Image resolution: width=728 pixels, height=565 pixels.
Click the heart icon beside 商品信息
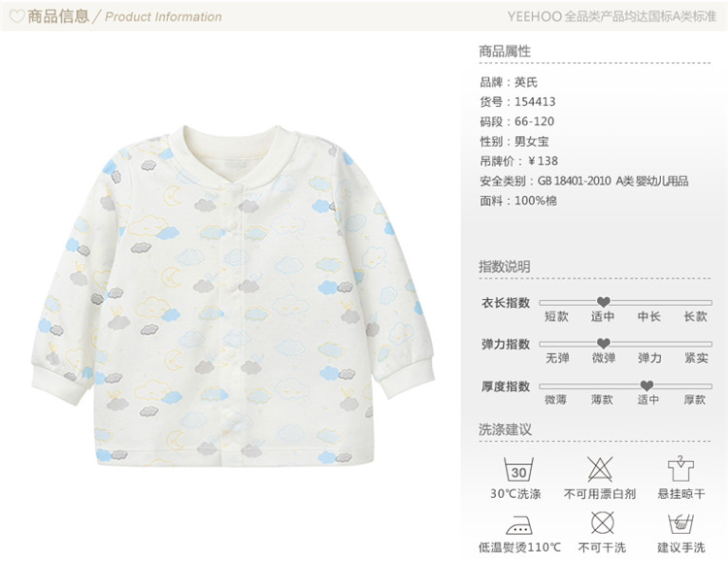point(17,17)
